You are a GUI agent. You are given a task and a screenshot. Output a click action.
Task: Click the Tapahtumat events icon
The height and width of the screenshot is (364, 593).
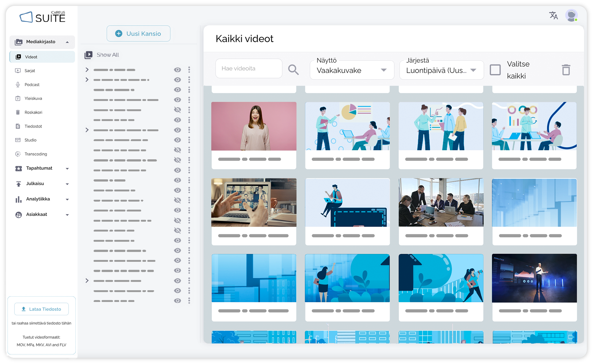pyautogui.click(x=19, y=168)
